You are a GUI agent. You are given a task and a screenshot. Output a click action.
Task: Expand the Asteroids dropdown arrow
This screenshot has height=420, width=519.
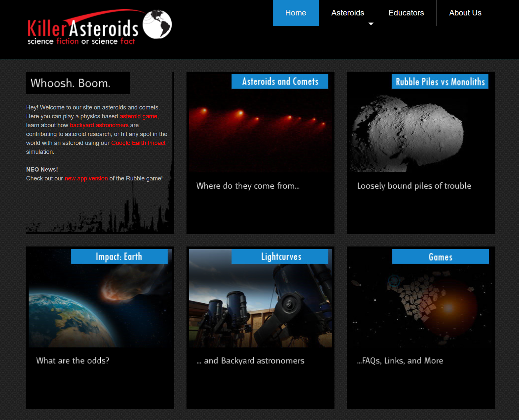(x=371, y=24)
